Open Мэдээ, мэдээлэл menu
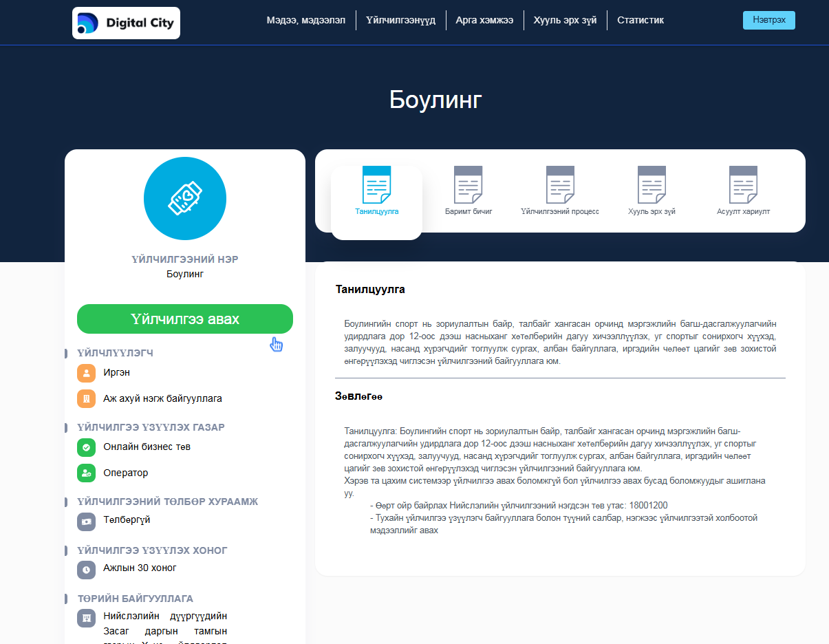The image size is (829, 644). [x=305, y=21]
